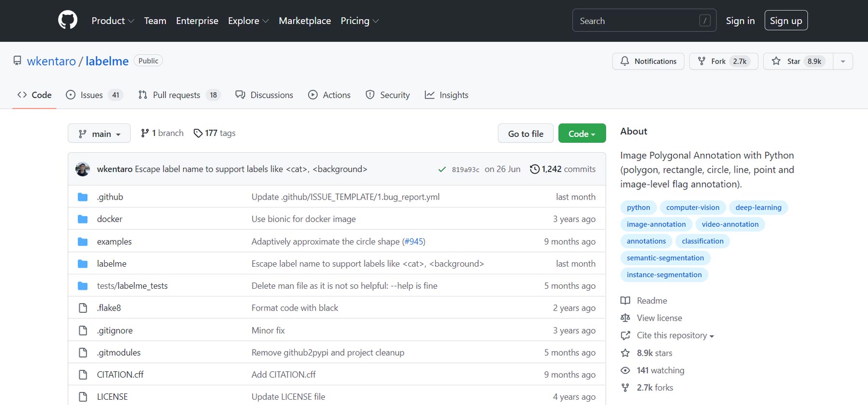Click the bell icon in the Notifications button

(x=625, y=61)
